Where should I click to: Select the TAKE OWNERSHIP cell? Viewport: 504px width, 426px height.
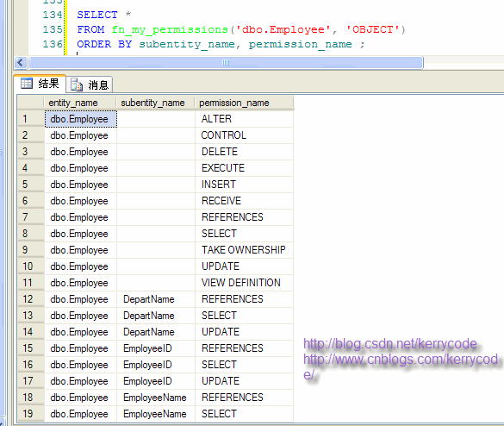244,250
